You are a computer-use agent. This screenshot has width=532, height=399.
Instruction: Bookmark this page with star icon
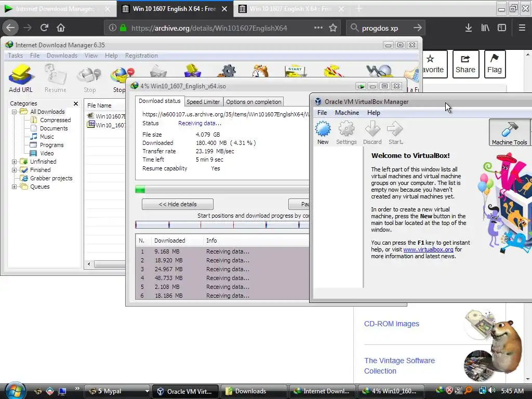333,28
